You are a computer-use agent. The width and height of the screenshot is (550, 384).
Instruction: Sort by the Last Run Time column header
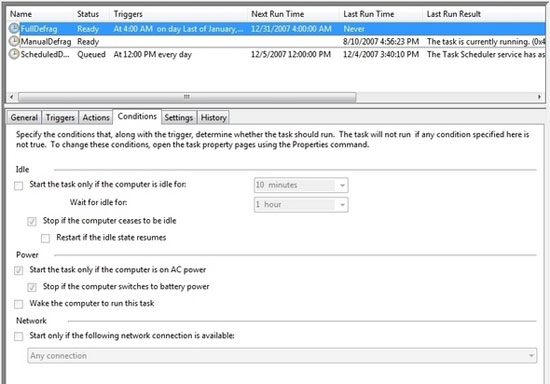(x=369, y=14)
